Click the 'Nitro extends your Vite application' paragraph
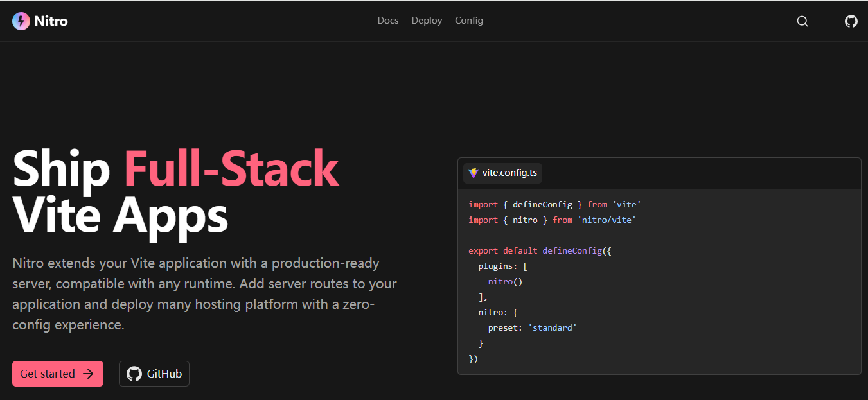 pos(204,294)
